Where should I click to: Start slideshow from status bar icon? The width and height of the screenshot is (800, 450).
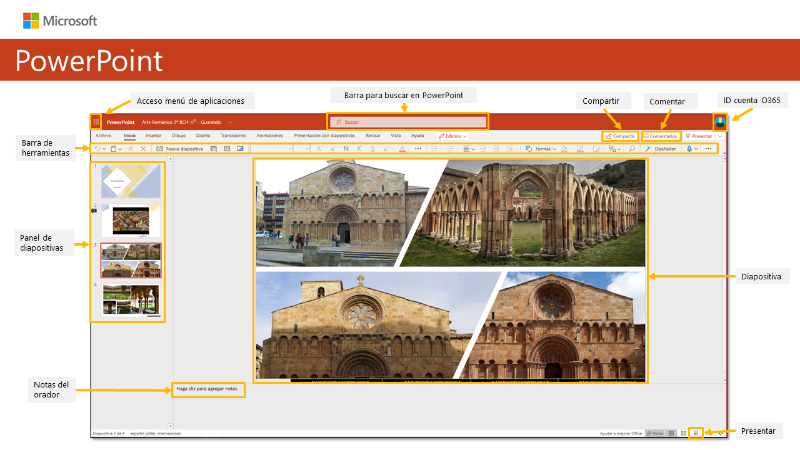point(695,433)
